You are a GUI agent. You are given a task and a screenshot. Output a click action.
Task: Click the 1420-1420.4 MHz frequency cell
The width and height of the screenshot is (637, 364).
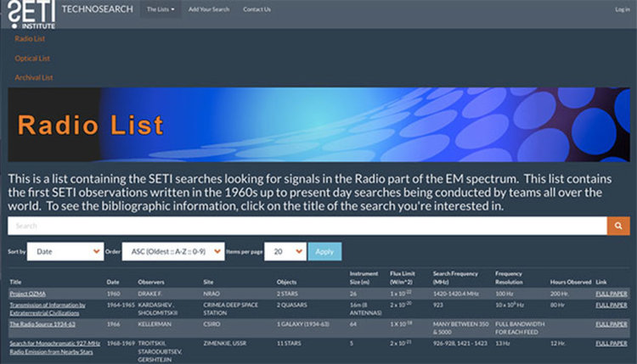coord(456,294)
